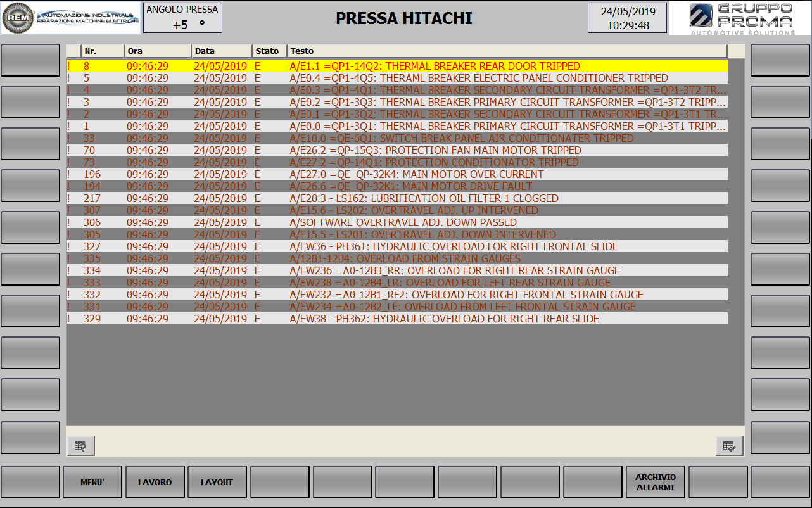Select alarm row A/E0.1 =QP1-3Q2
The height and width of the screenshot is (508, 812).
click(x=396, y=114)
